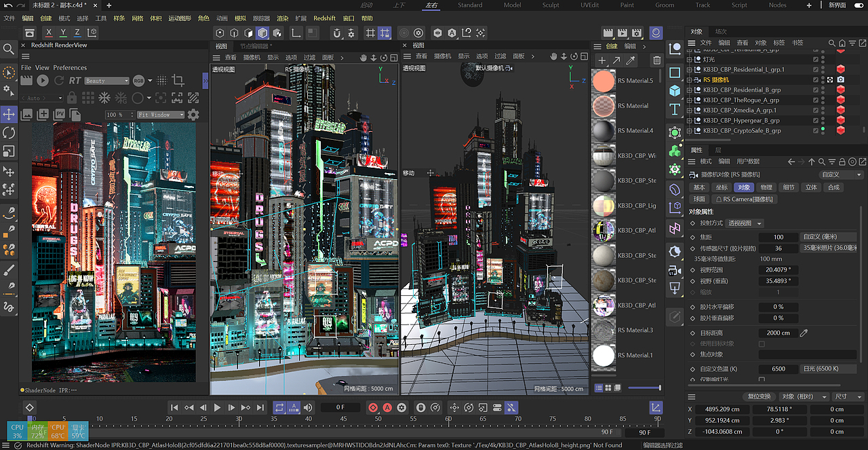
Task: Select the crop render region icon
Action: click(178, 80)
